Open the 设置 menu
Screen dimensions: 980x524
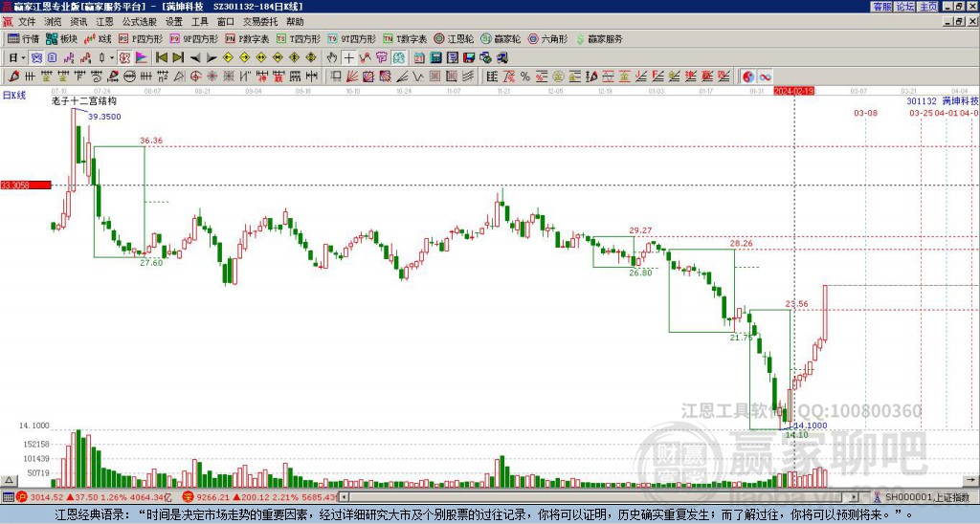click(x=174, y=22)
